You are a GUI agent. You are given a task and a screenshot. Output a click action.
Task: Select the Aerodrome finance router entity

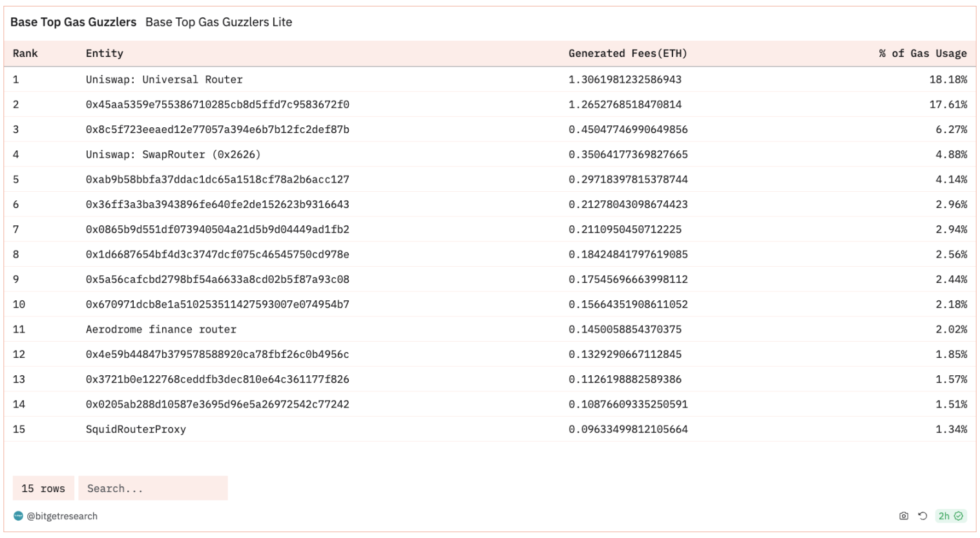coord(161,329)
